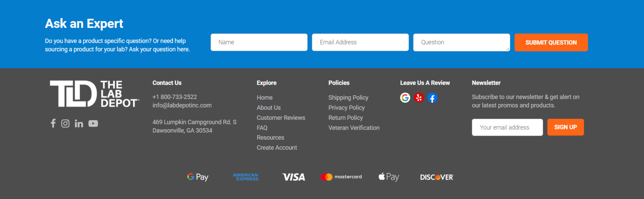
Task: Click the Contact Us heading
Action: coord(167,83)
